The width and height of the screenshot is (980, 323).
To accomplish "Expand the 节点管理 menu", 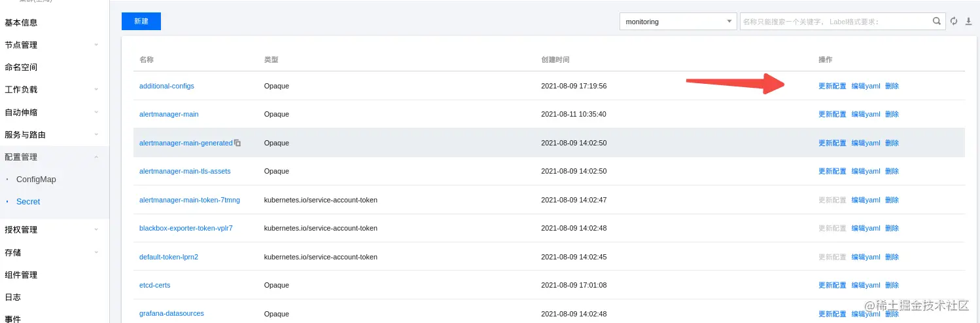I will point(96,45).
